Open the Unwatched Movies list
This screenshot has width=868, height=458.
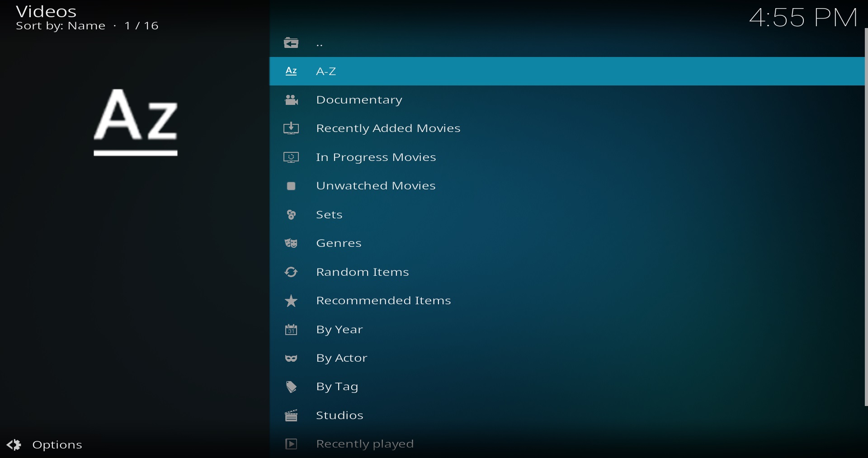coord(375,186)
